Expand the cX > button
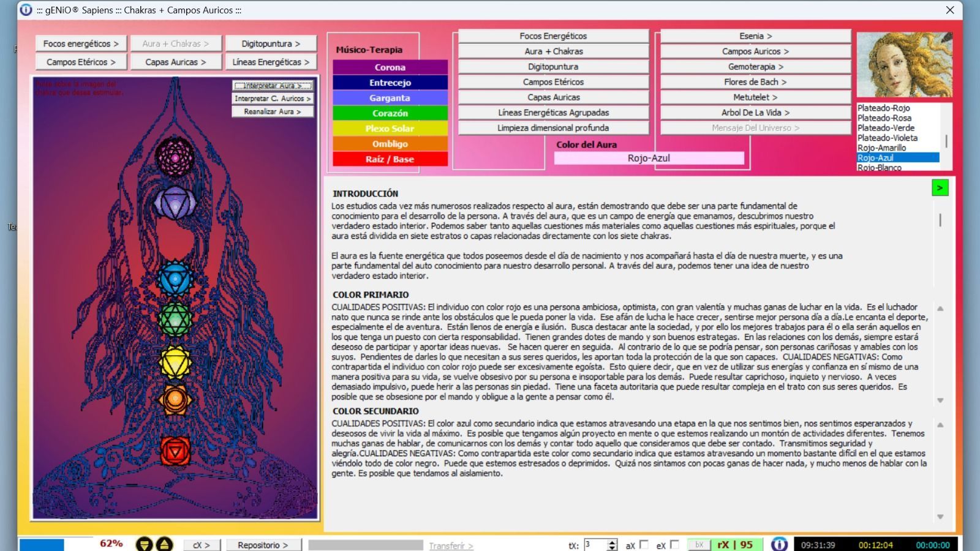980x551 pixels. tap(201, 545)
